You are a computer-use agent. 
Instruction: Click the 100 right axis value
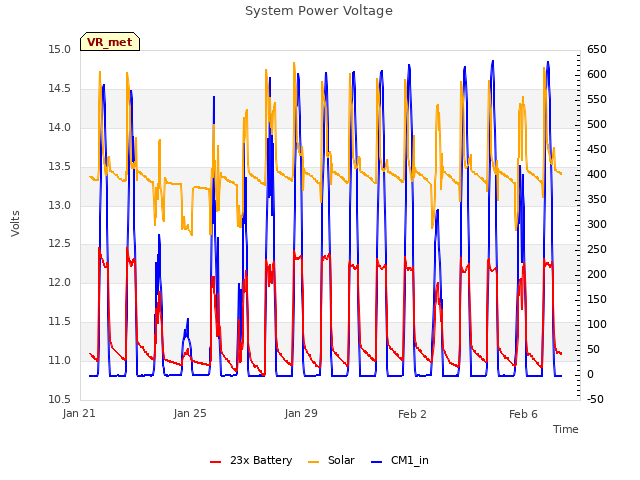click(x=597, y=324)
